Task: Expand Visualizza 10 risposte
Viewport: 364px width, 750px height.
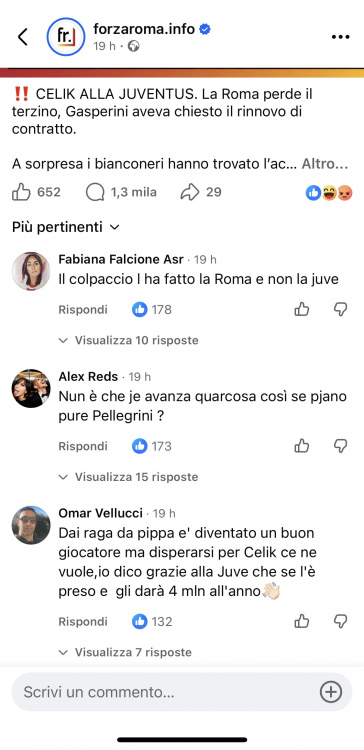Action: [128, 340]
